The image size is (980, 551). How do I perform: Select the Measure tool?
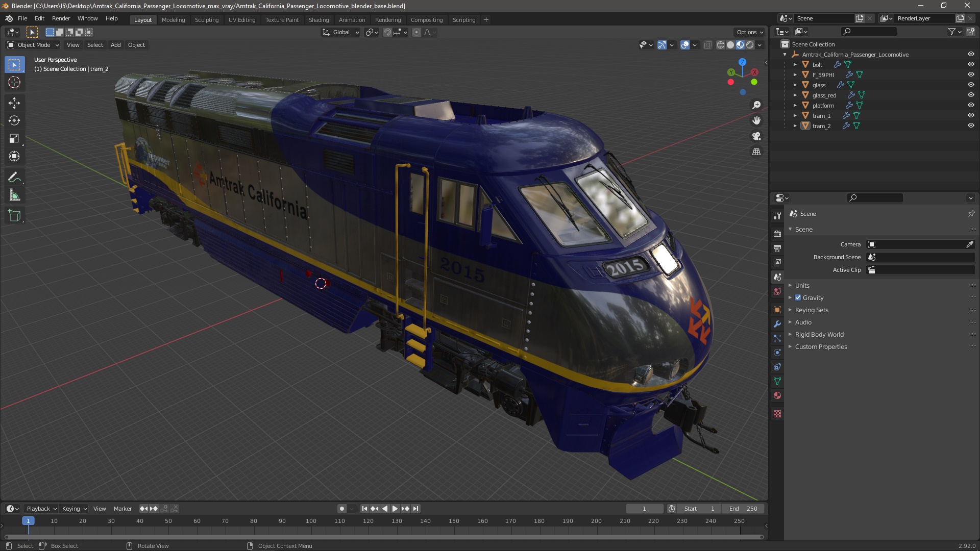[14, 195]
